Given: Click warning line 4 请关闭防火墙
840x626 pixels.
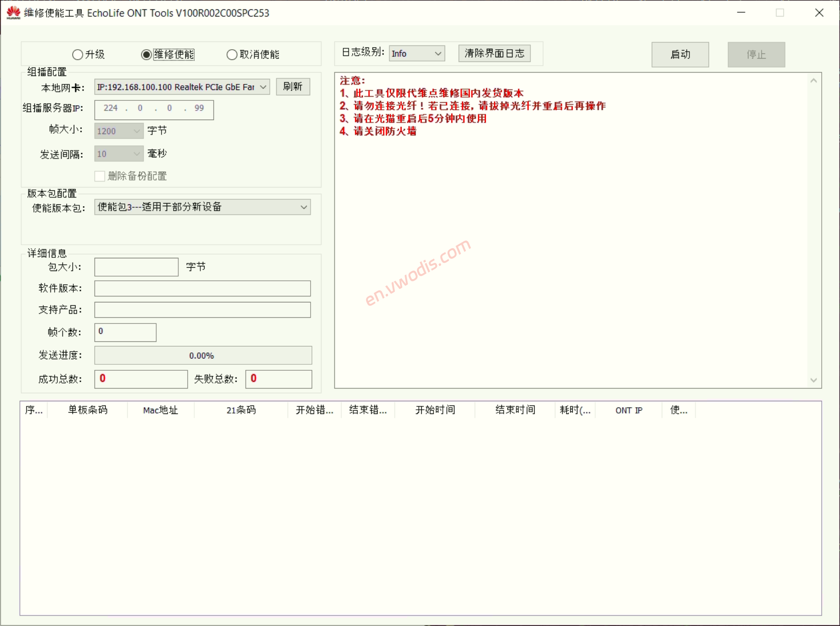Looking at the screenshot, I should click(378, 131).
